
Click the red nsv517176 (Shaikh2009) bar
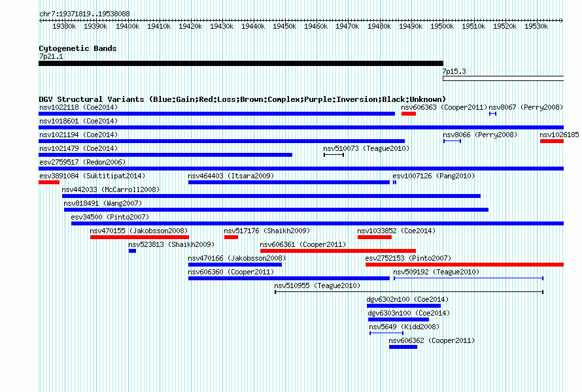pyautogui.click(x=231, y=237)
